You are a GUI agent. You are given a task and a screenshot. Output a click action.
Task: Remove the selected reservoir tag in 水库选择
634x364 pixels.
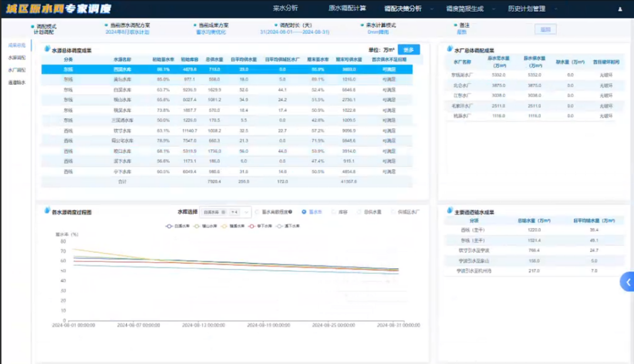[223, 212]
